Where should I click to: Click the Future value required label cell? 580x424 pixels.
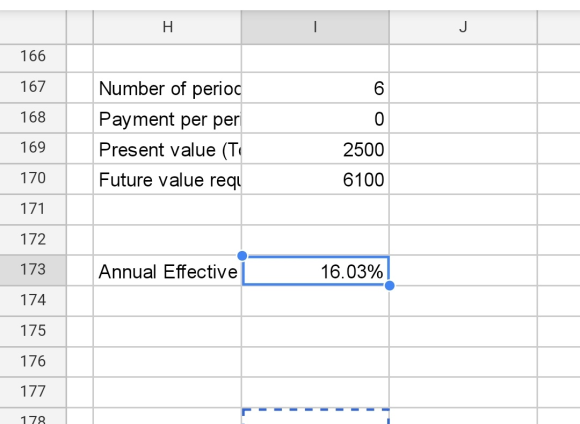coord(167,179)
